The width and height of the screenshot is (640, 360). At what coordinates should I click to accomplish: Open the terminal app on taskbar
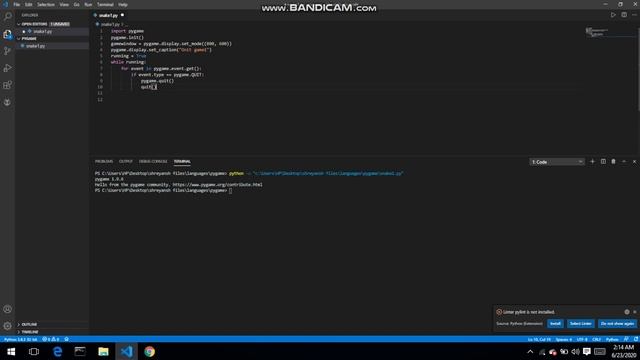(80, 351)
